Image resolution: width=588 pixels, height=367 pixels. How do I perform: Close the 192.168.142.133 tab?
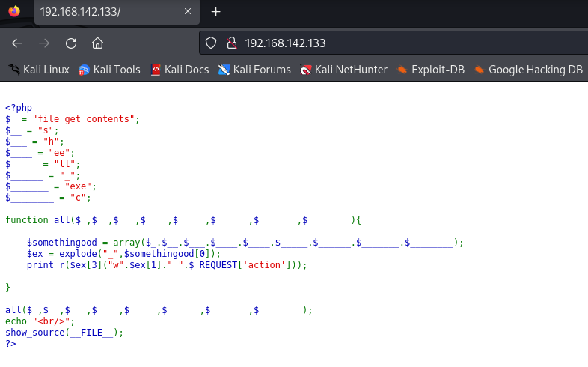(x=187, y=12)
